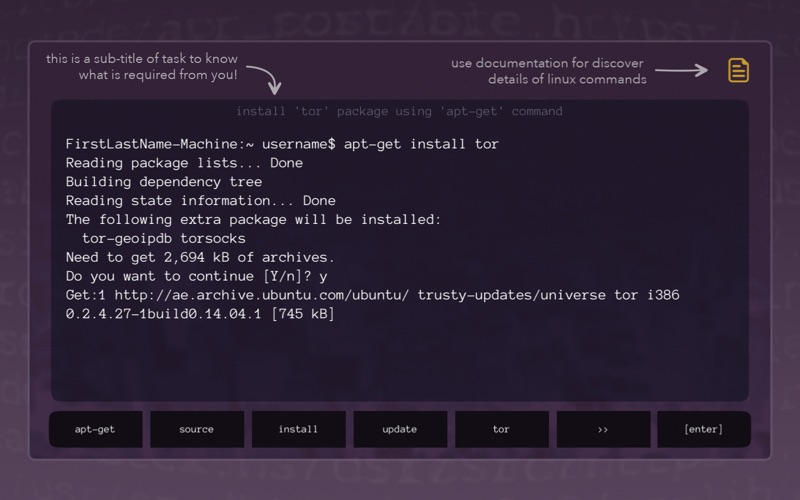Click 'tor-geoipdb torsocks' line

point(164,238)
